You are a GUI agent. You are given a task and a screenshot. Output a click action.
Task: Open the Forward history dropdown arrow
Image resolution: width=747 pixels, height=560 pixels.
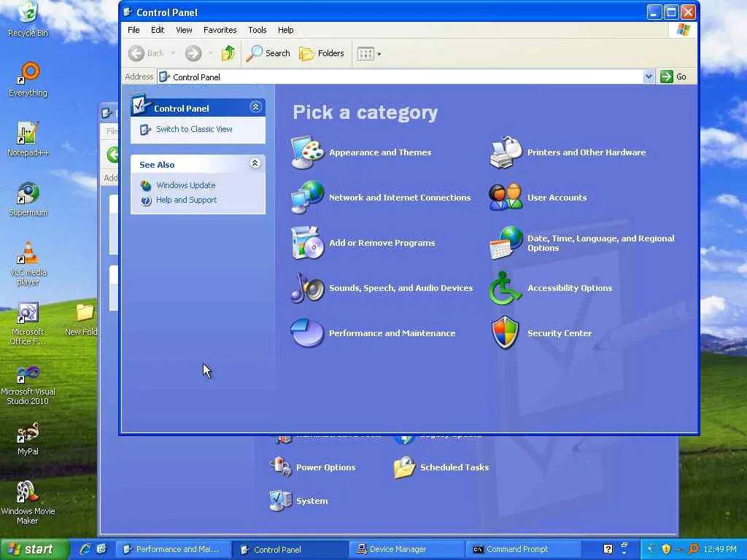(x=210, y=53)
